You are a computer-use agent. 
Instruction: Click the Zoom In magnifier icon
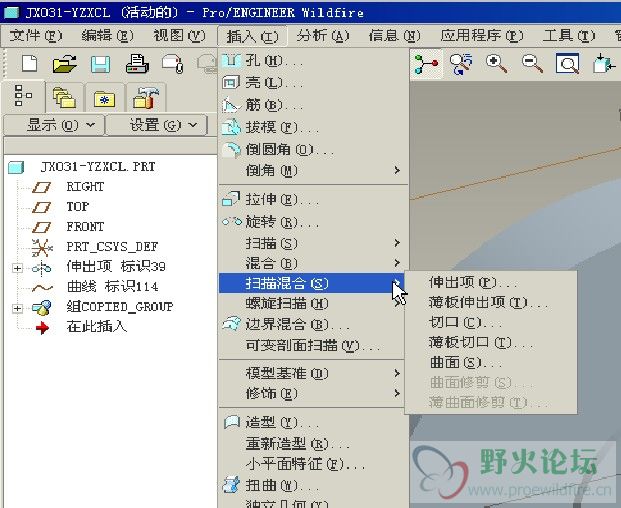coord(496,64)
